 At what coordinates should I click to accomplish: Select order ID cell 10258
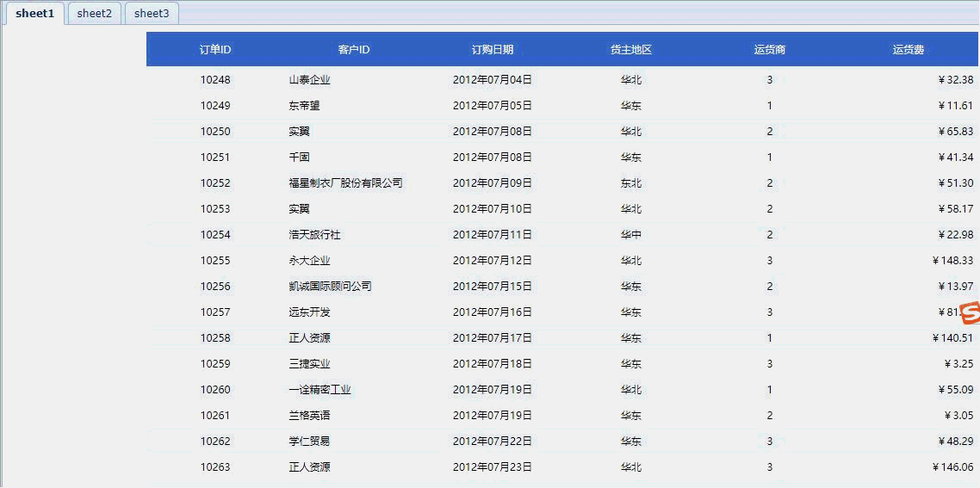tap(215, 338)
